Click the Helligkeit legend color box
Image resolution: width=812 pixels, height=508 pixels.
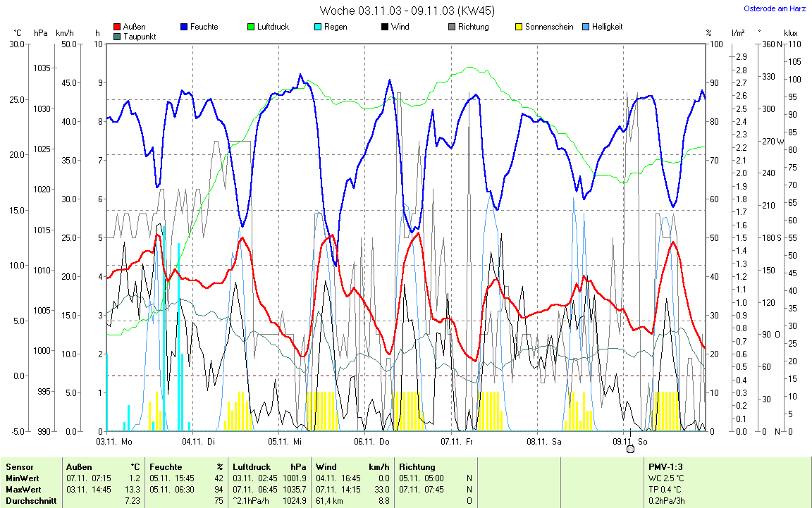coord(586,27)
